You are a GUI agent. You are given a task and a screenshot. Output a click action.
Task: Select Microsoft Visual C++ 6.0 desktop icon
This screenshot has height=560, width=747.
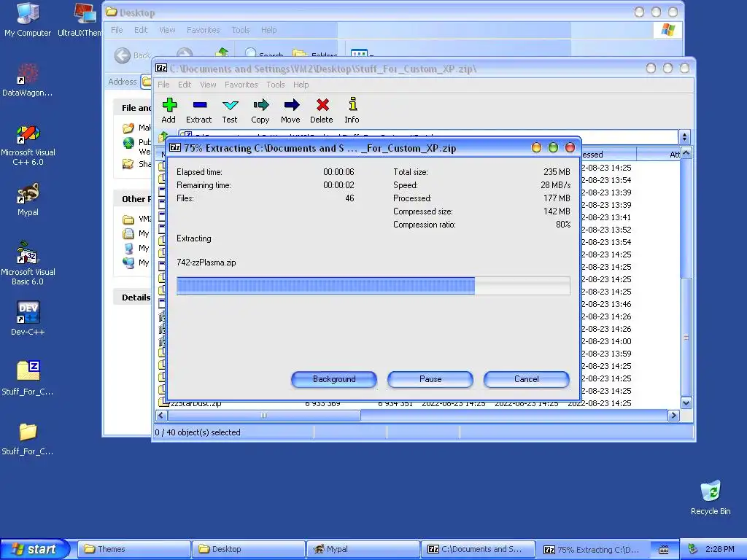tap(28, 145)
